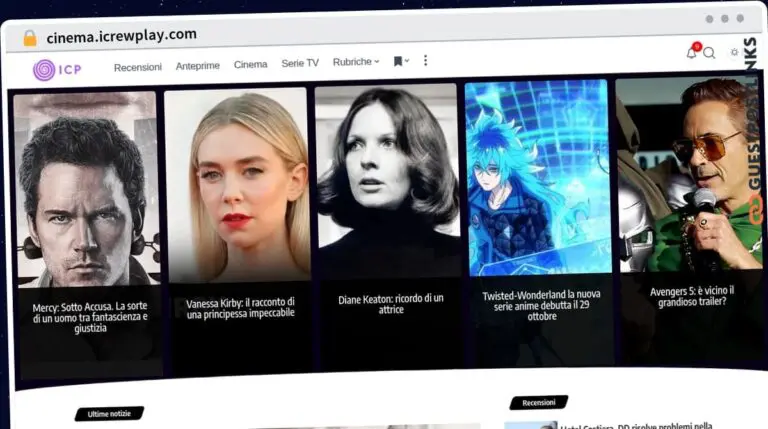Open the search magnifier icon

pos(709,53)
